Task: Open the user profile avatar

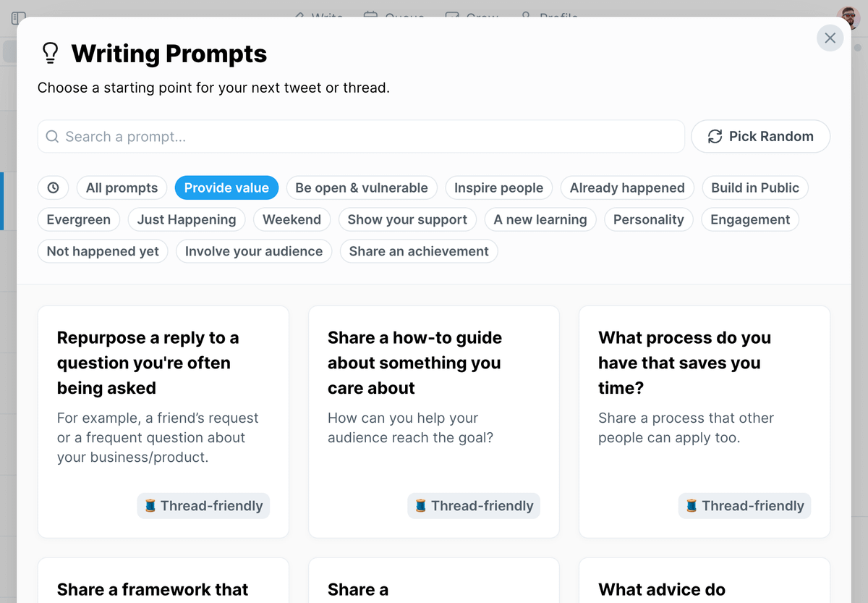Action: pyautogui.click(x=848, y=16)
